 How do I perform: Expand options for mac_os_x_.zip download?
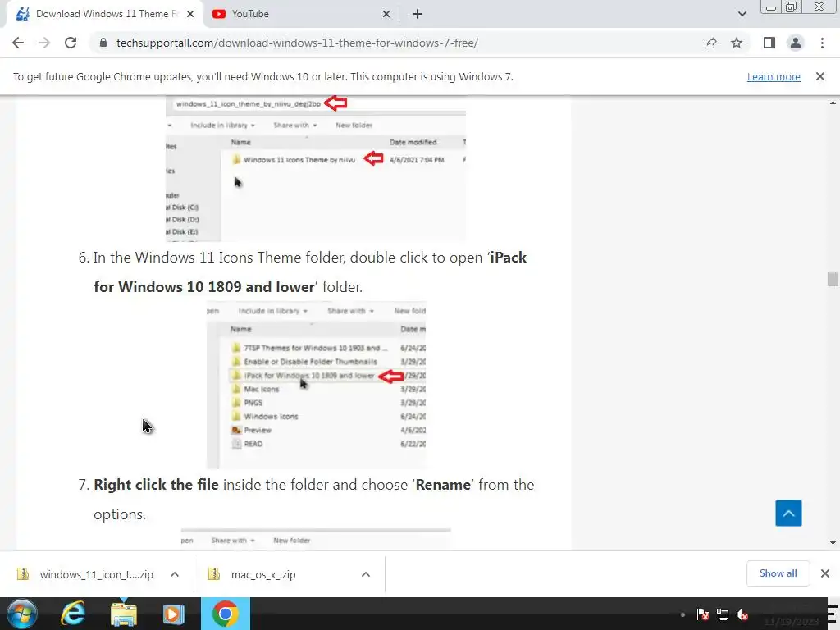366,574
